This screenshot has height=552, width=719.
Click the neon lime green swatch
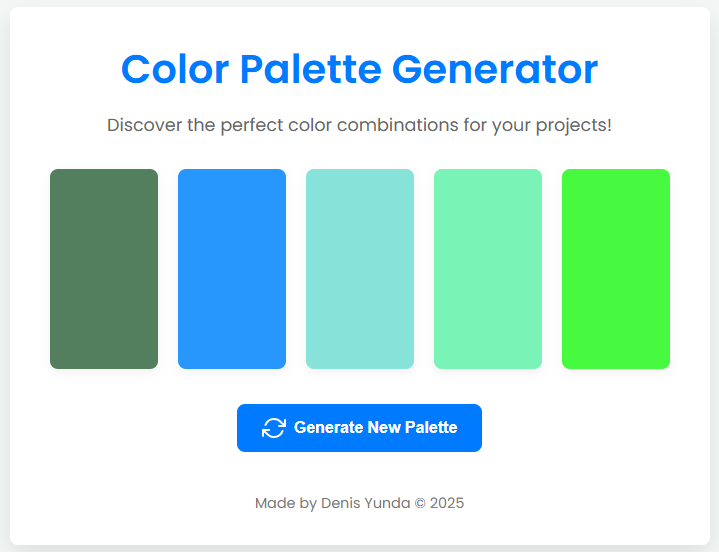click(x=616, y=269)
